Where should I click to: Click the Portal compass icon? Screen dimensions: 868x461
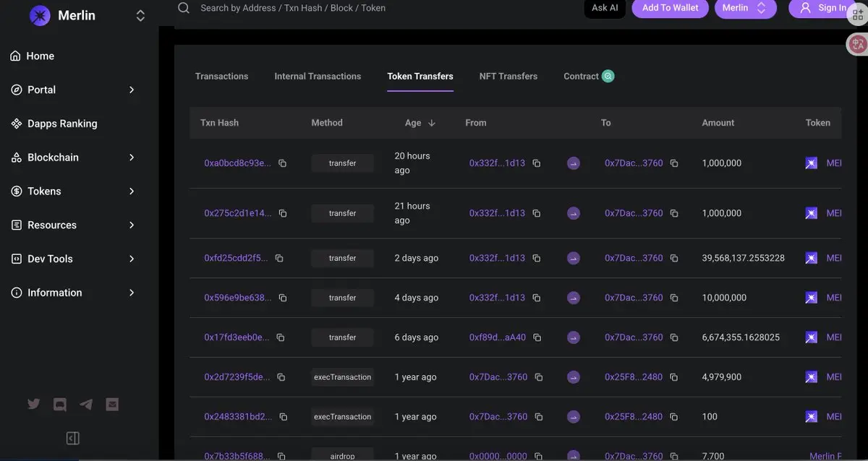point(16,90)
